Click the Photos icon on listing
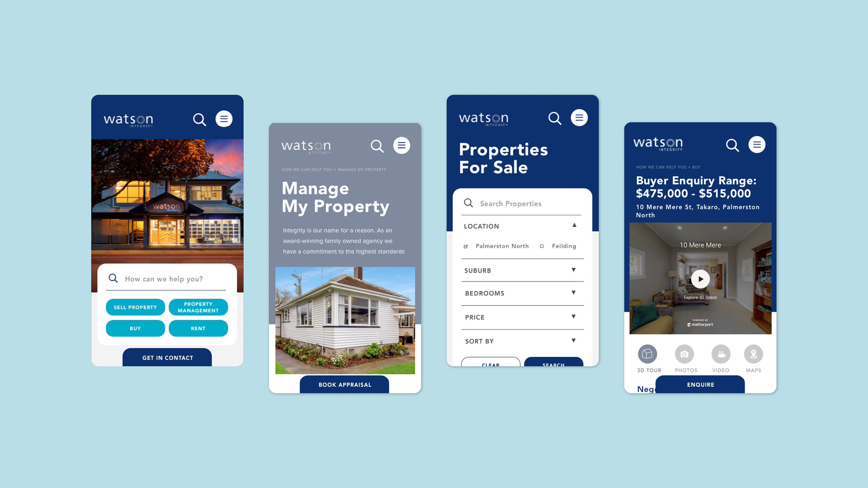 coord(685,354)
